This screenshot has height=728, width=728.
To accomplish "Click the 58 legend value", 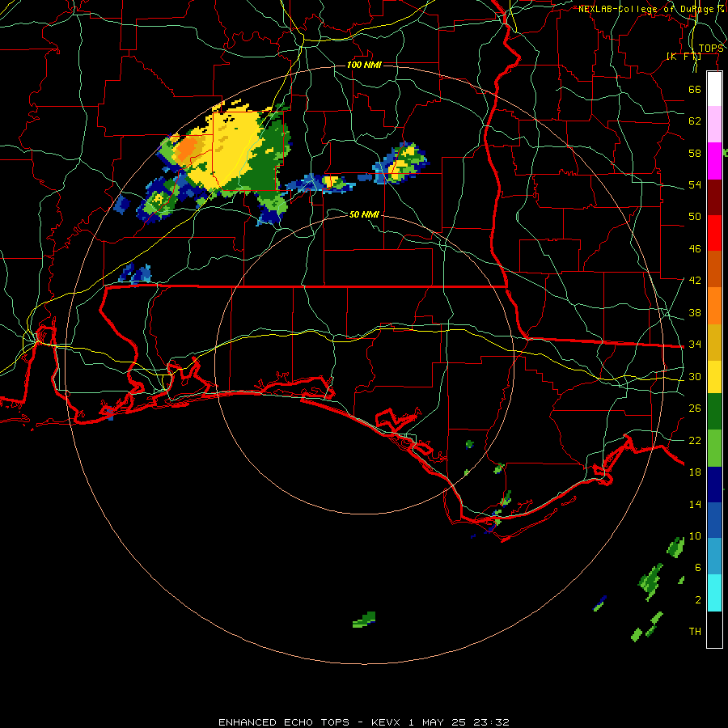I will coord(695,153).
